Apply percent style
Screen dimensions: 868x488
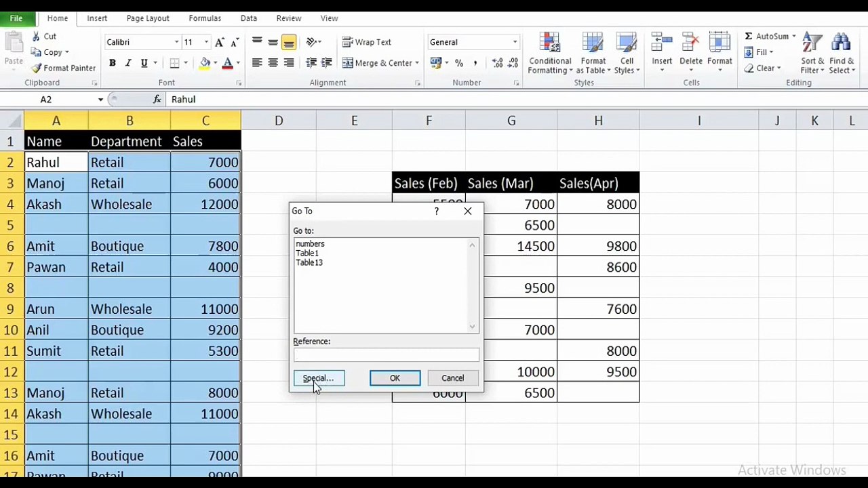tap(459, 63)
